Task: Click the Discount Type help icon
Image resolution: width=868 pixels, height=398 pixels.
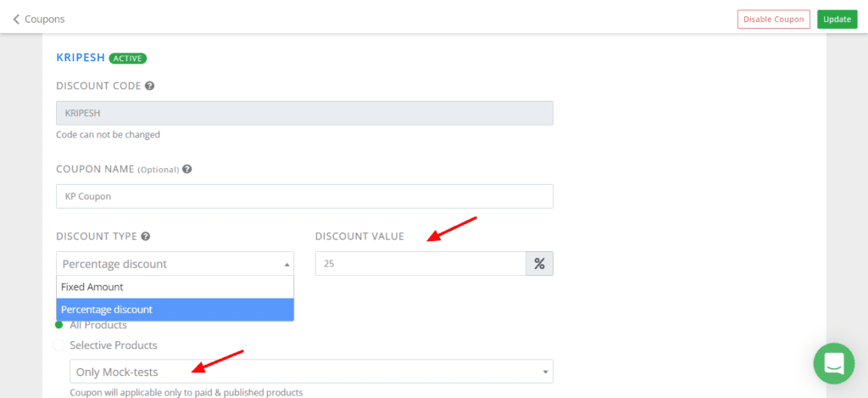Action: click(146, 236)
